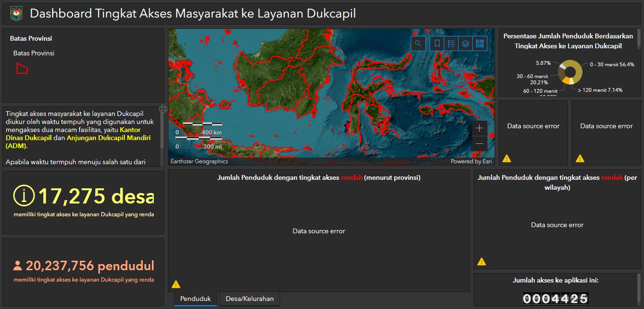Click warning icon in left error card

(507, 159)
